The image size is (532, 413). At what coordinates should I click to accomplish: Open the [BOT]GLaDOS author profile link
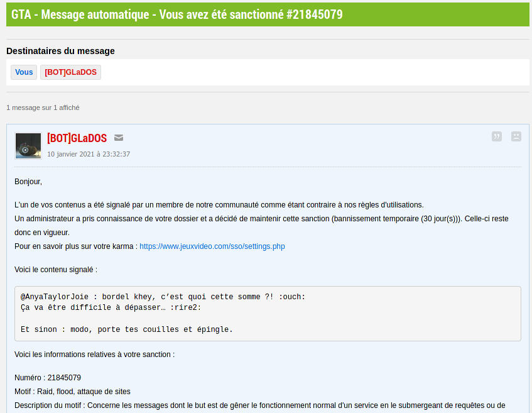(x=77, y=138)
